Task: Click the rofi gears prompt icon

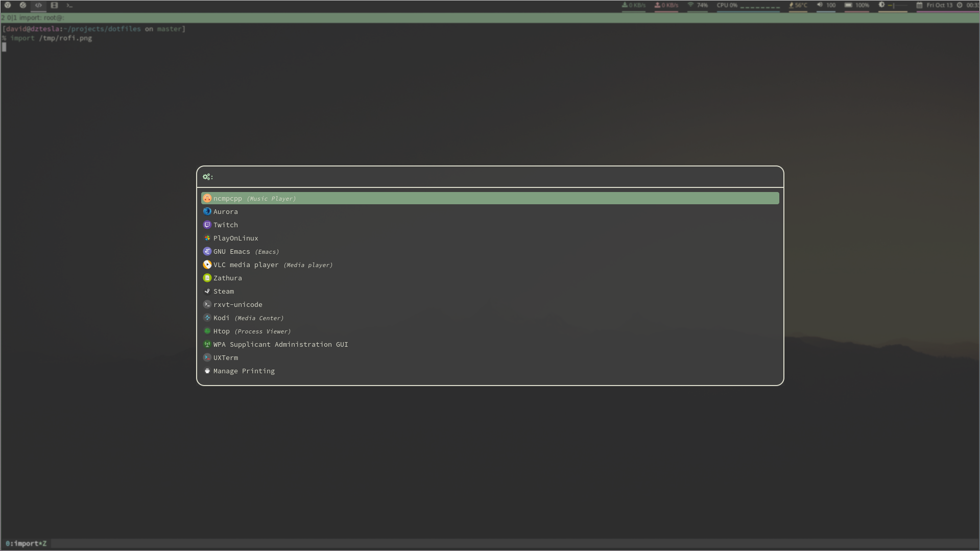Action: tap(206, 177)
